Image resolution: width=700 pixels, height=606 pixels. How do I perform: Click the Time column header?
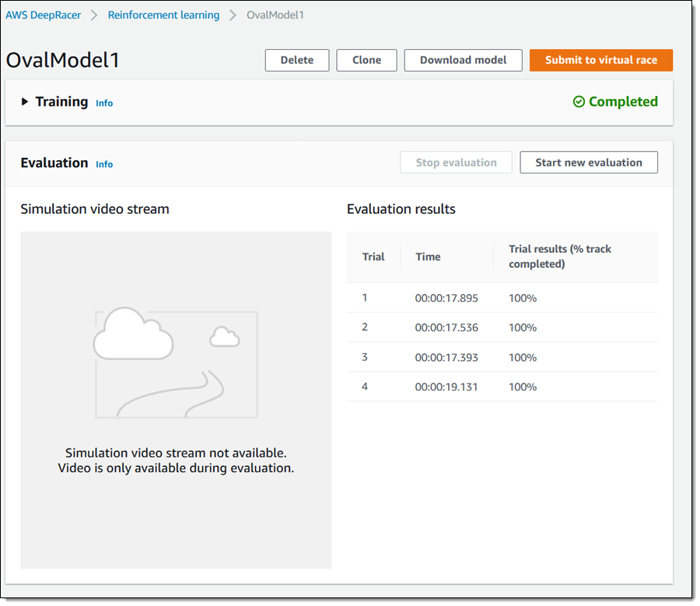(x=428, y=257)
